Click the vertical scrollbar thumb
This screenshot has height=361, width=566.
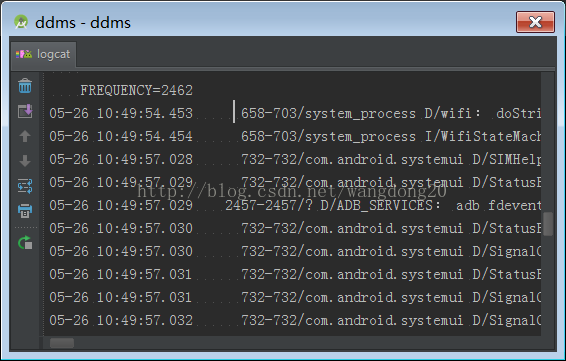coord(548,224)
